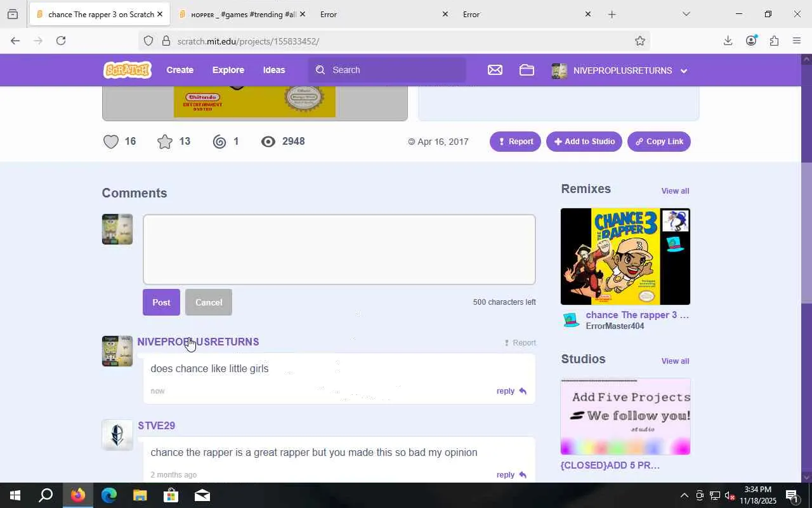Viewport: 812px width, 508px height.
Task: Click the Scratch logo
Action: [x=128, y=70]
